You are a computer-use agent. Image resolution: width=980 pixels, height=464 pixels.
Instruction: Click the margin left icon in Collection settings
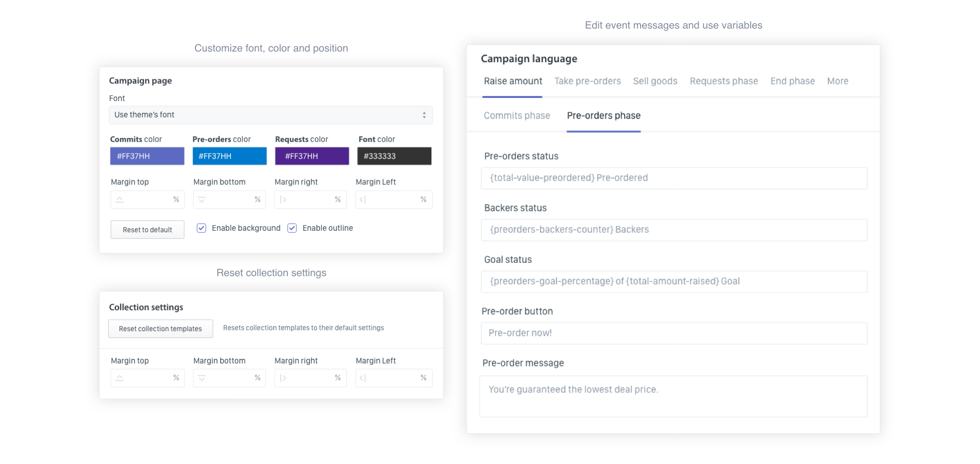tap(363, 378)
